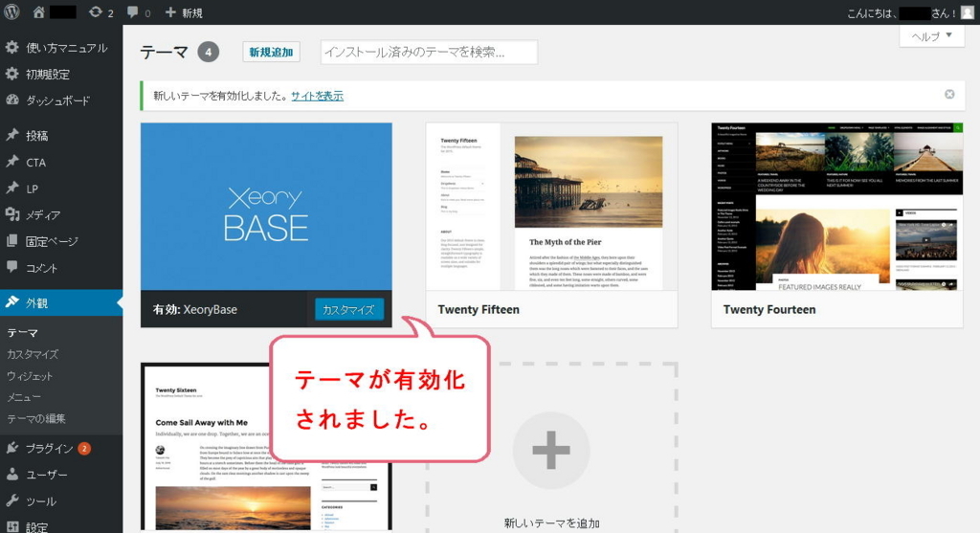Viewport: 980px width, 533px height.
Task: Open the updates icon showing 2
Action: [x=95, y=11]
